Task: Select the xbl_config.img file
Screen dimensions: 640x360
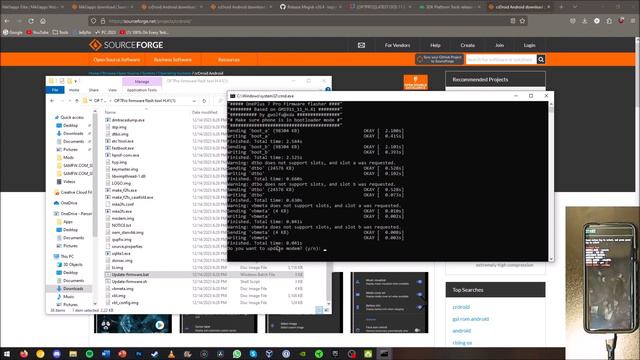Action: 125,303
